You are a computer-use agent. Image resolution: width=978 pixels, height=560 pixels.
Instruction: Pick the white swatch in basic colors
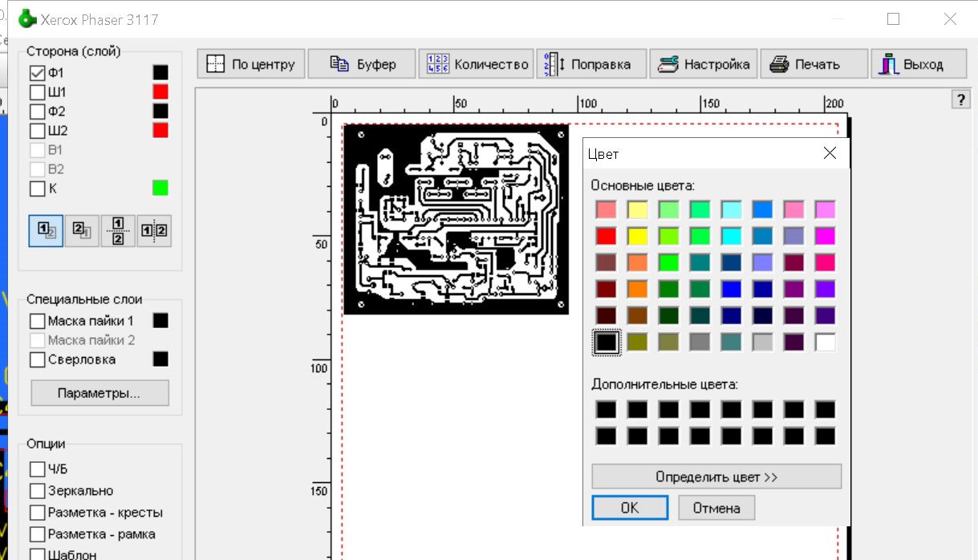click(825, 343)
